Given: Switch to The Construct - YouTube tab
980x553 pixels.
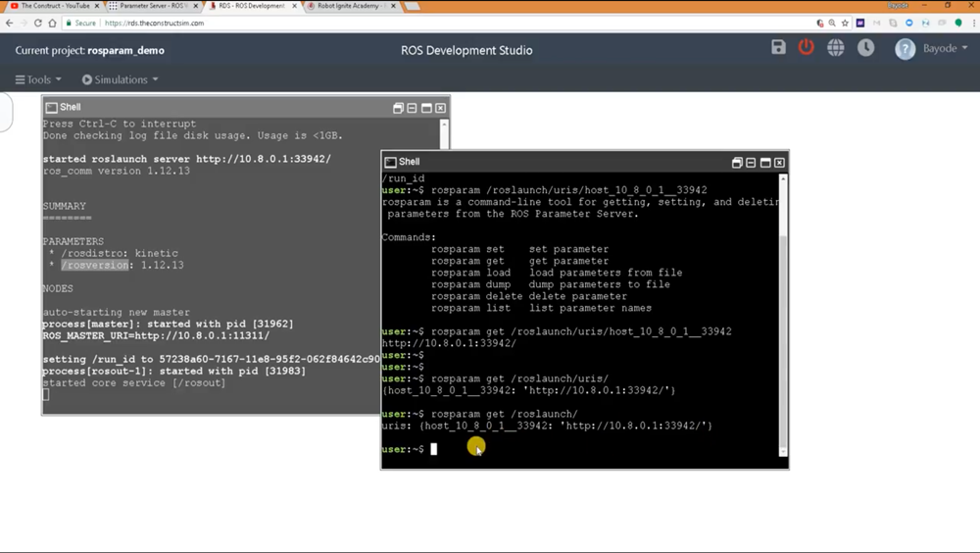Looking at the screenshot, I should tap(55, 6).
